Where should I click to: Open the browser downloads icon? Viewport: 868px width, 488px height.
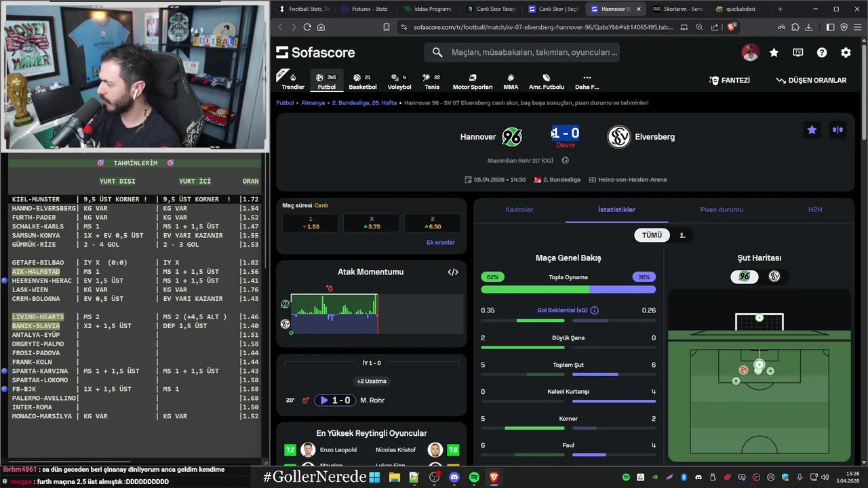[x=808, y=27]
